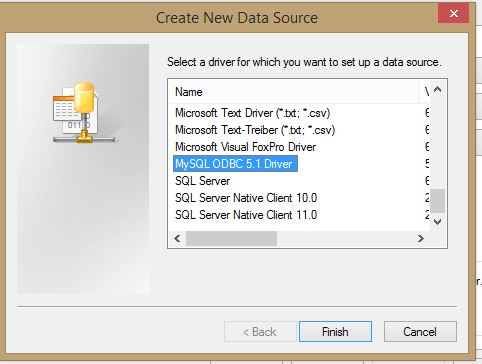Pick the SQL Server driver
Screen dimensions: 482x364
[x=202, y=181]
